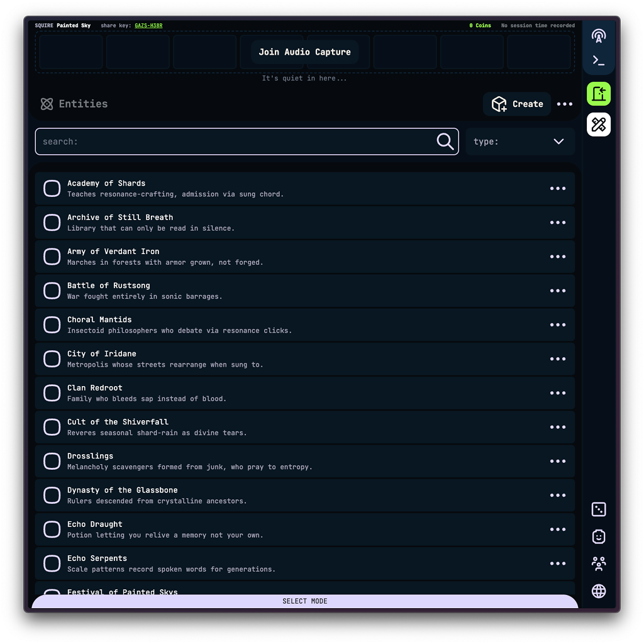Click the magnifying glass search icon
The width and height of the screenshot is (644, 644).
coord(445,142)
